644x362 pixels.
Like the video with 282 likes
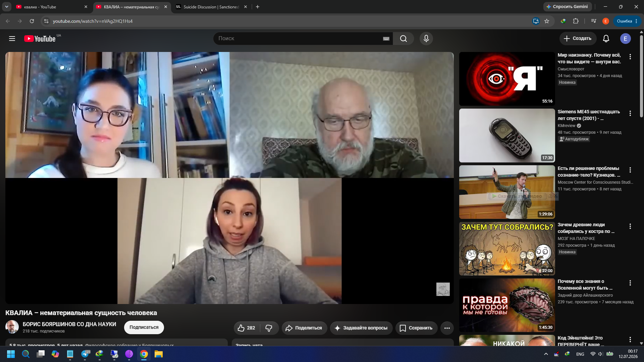247,328
